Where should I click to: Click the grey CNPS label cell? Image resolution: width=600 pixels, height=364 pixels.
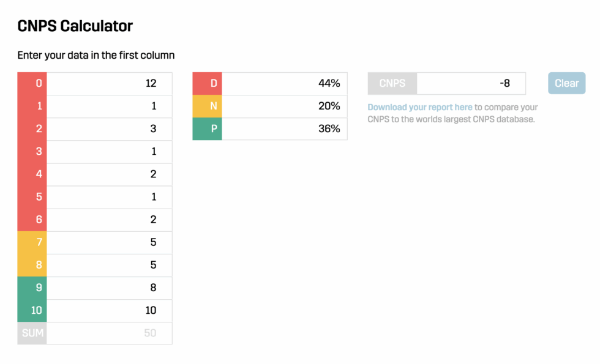(392, 83)
